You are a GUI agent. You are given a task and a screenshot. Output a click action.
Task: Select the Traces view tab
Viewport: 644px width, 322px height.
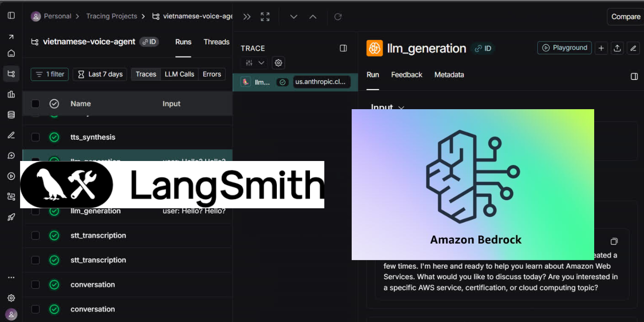(x=146, y=74)
